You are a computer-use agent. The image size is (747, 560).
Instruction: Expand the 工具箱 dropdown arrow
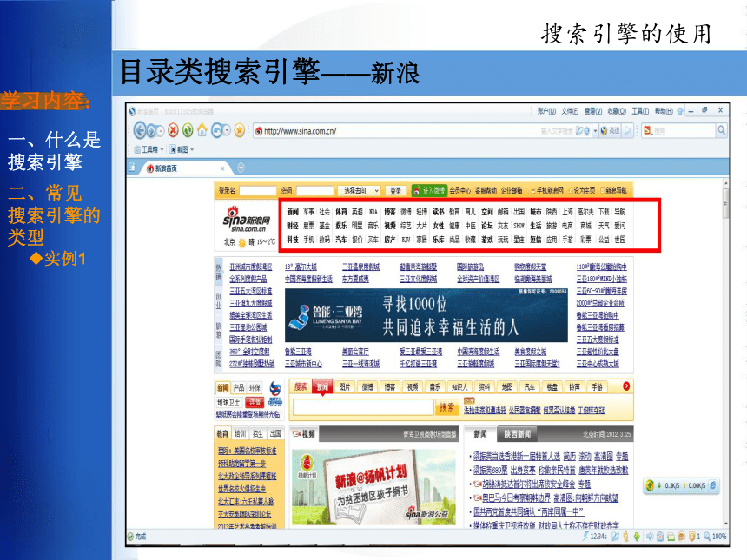point(162,149)
